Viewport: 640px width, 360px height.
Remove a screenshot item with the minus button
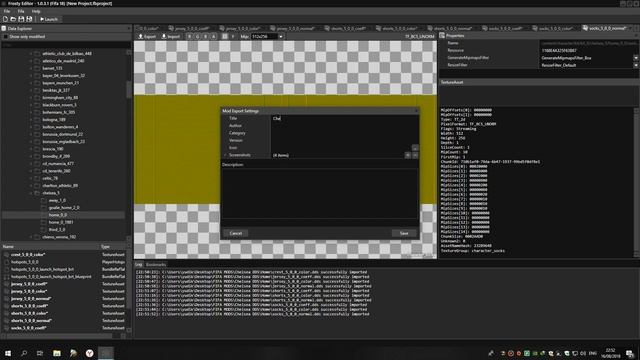pos(415,155)
